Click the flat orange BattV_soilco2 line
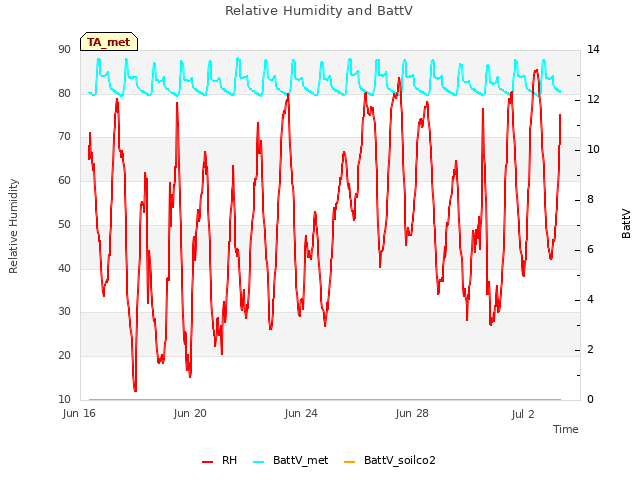This screenshot has width=640, height=480. pos(324,399)
